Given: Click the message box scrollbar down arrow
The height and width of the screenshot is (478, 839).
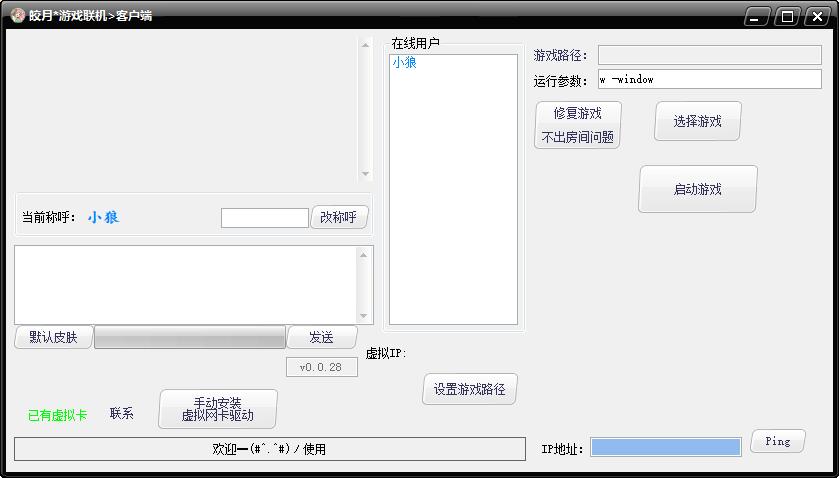Looking at the screenshot, I should pos(364,316).
